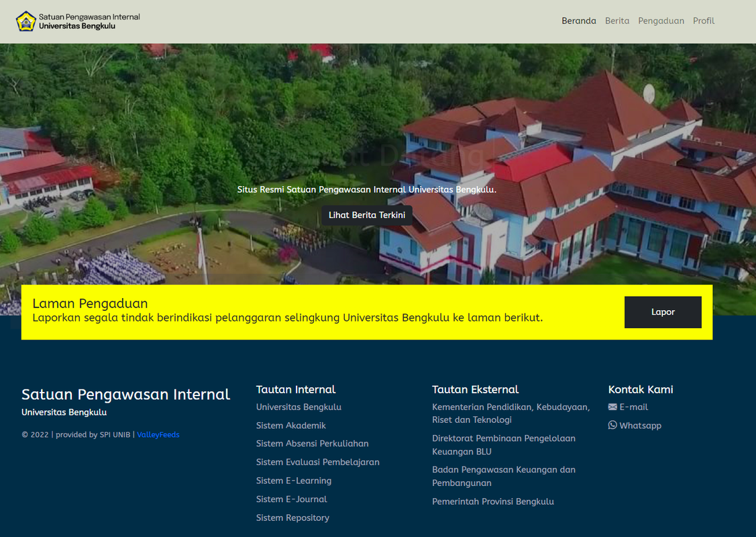Click the envelope icon beside E-mail
Viewport: 756px width, 537px height.
[x=612, y=407]
